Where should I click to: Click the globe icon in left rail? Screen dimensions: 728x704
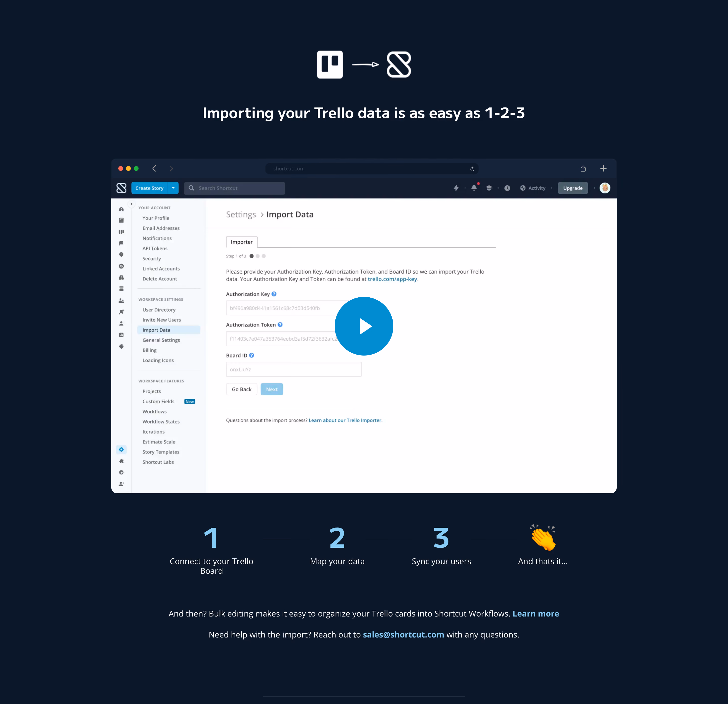(x=121, y=473)
